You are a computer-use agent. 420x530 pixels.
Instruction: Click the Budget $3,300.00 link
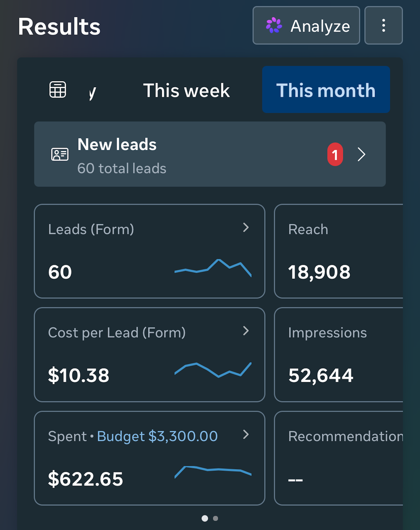point(157,436)
